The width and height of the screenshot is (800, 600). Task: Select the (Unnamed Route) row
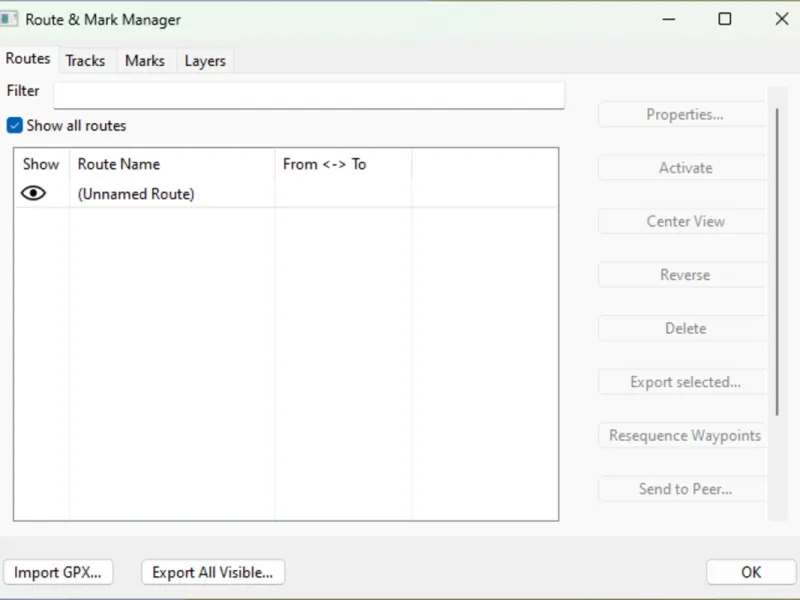click(x=286, y=194)
